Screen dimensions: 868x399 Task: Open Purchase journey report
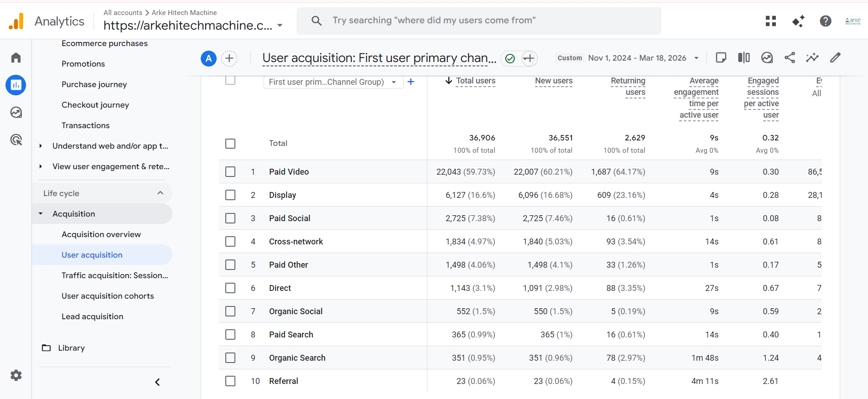[x=94, y=84]
